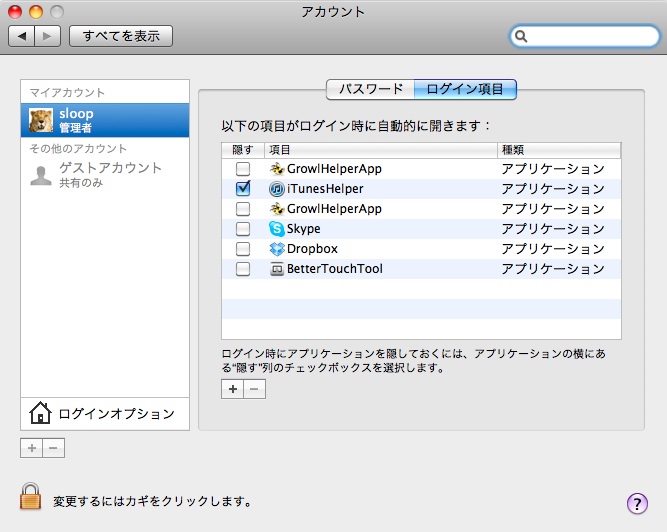Click the 隠す column header
Image resolution: width=667 pixels, height=532 pixels.
[243, 150]
